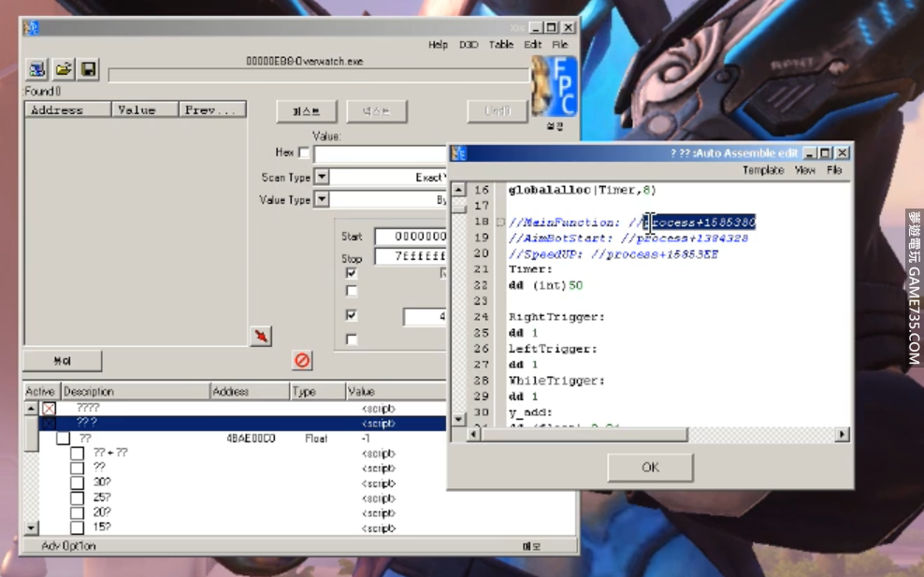
Task: Click the scan Value input field
Action: pos(380,153)
